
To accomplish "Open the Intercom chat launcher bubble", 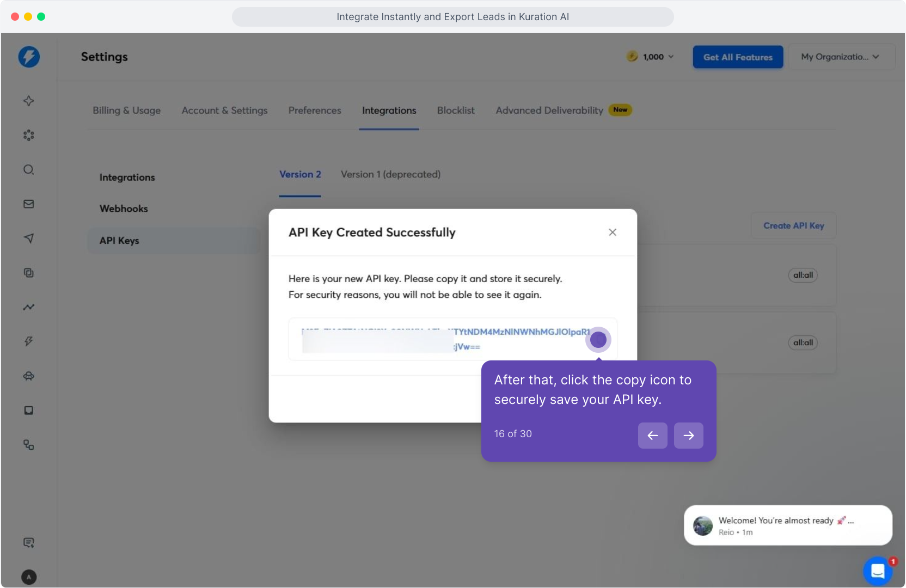I will click(x=878, y=571).
